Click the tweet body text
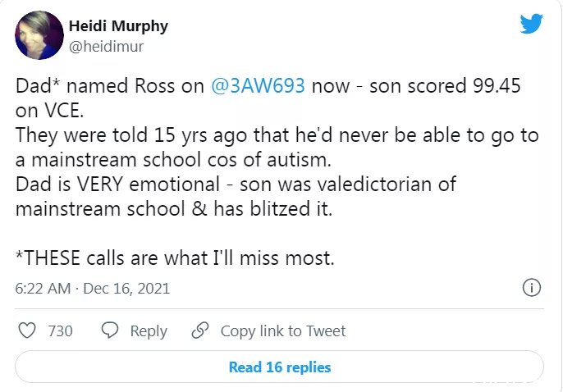This screenshot has height=392, width=563. 277,171
